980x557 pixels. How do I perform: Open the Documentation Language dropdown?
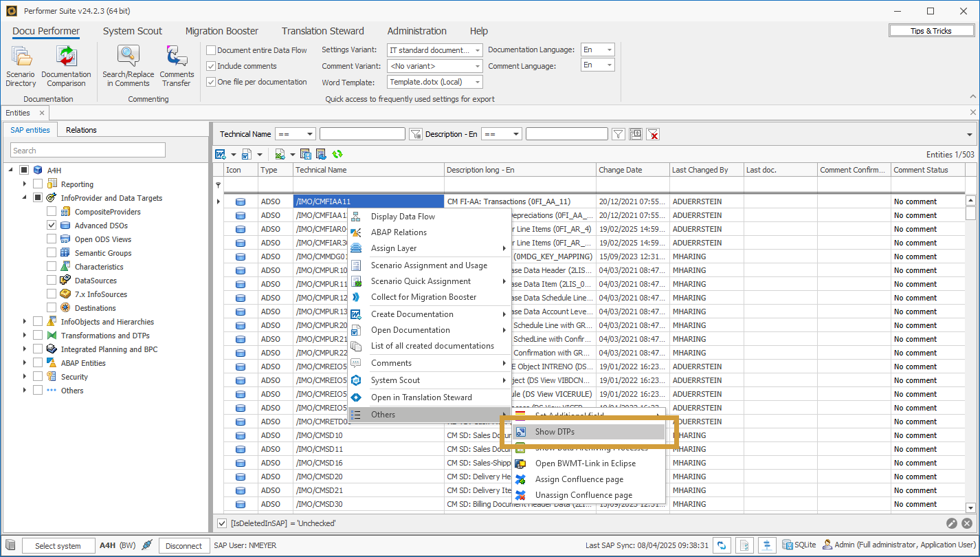[610, 50]
